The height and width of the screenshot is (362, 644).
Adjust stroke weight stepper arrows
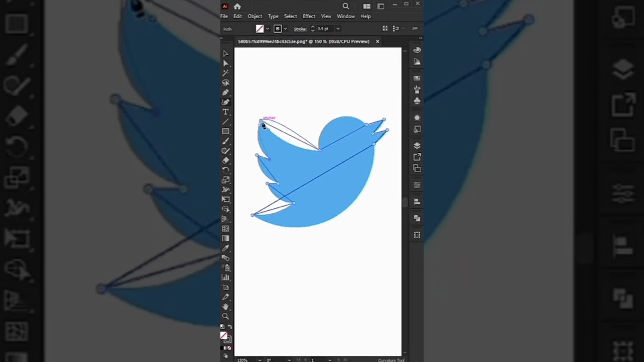(x=312, y=29)
